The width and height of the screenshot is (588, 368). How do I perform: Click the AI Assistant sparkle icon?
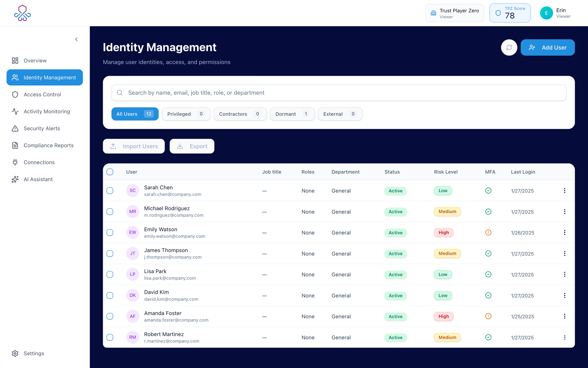pos(15,179)
